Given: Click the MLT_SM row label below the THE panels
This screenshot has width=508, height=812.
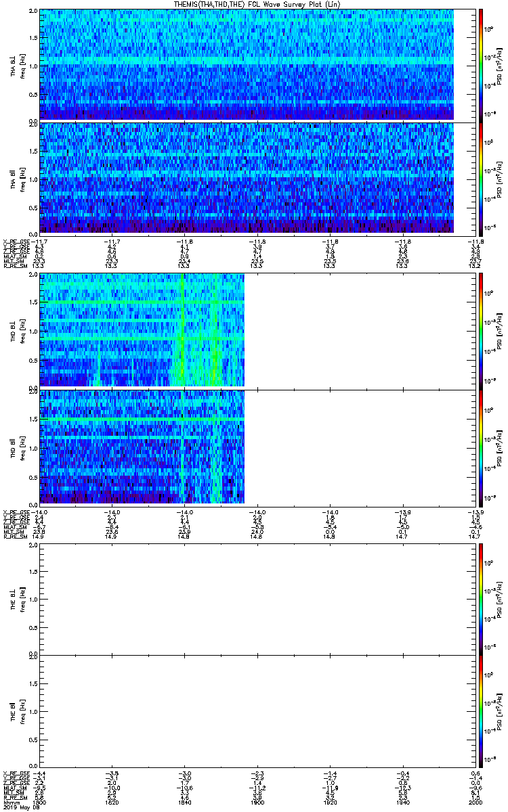Looking at the screenshot, I should pos(14,792).
